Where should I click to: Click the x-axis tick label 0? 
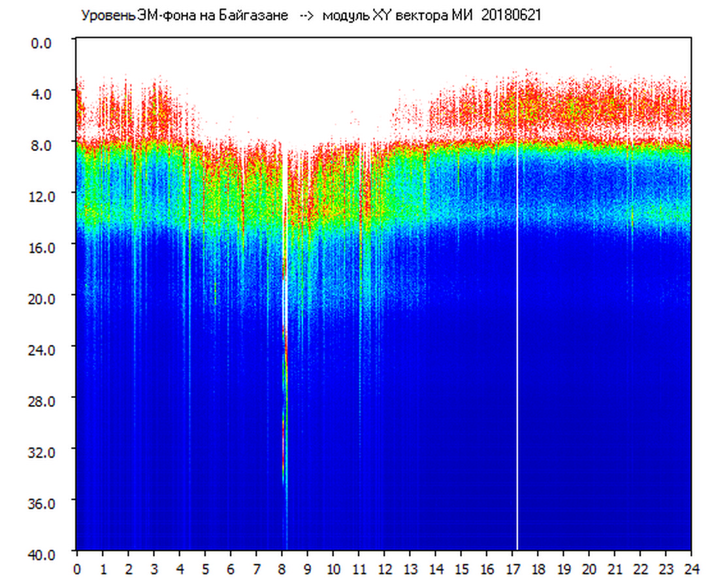(x=77, y=568)
